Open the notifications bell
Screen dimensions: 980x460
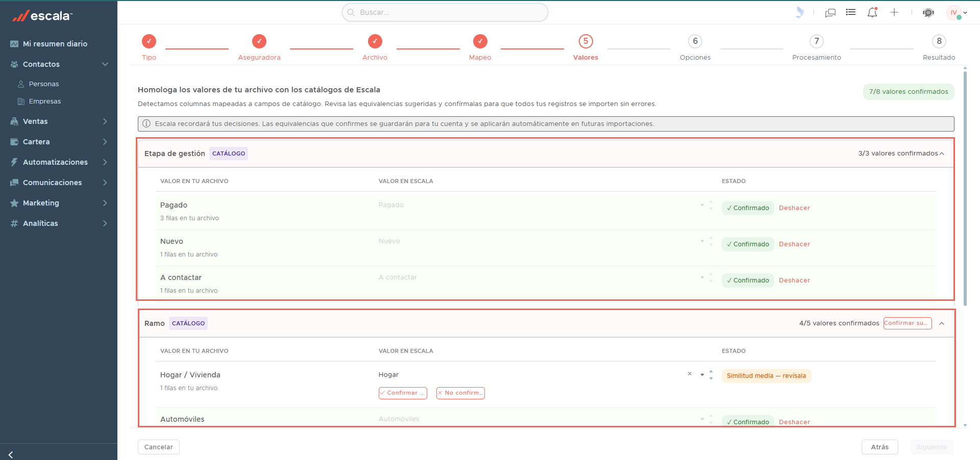(x=872, y=12)
